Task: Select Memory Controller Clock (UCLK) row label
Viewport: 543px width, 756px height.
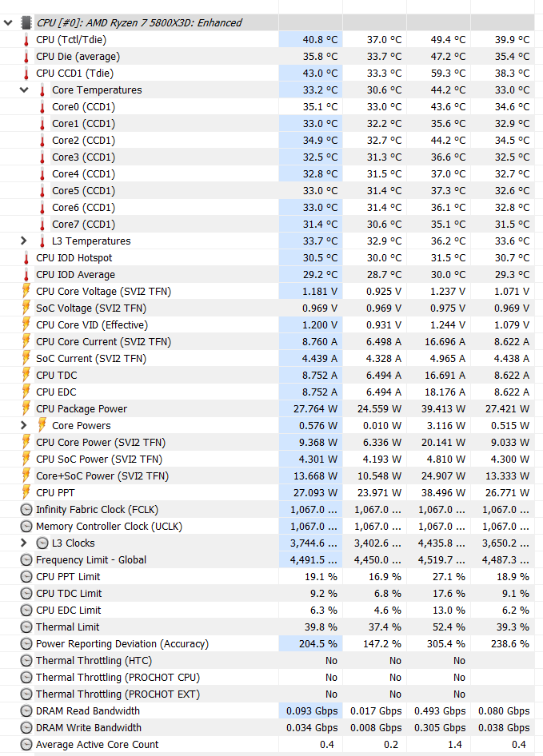Action: 109,527
